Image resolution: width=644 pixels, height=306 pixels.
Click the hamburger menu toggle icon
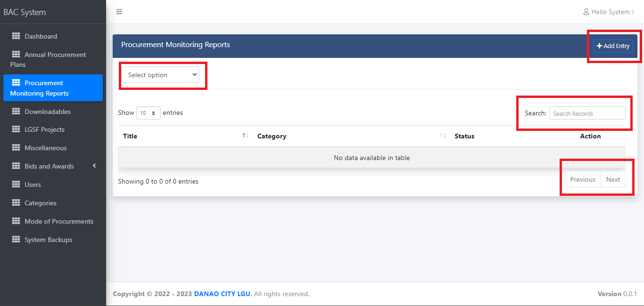[119, 12]
